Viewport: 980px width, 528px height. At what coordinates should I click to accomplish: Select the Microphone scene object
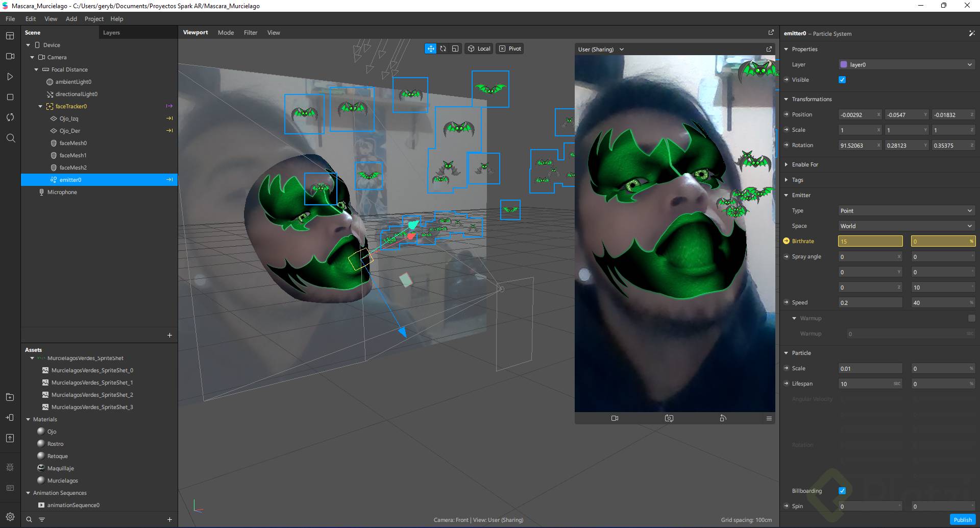tap(62, 192)
